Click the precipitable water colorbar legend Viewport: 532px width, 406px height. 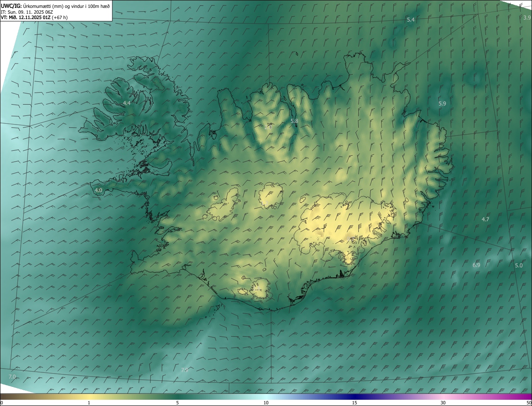point(266,396)
